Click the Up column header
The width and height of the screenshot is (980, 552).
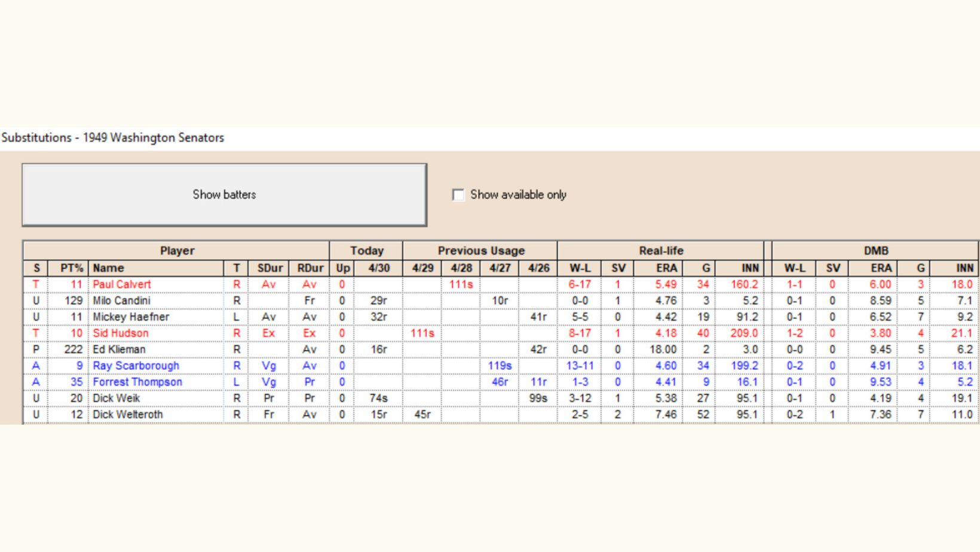coord(342,268)
